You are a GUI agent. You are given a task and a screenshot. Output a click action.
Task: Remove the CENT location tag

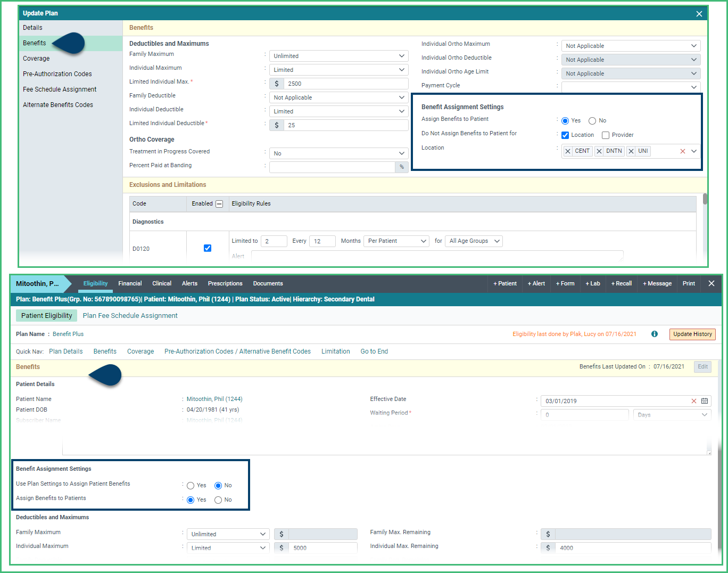[x=568, y=151]
